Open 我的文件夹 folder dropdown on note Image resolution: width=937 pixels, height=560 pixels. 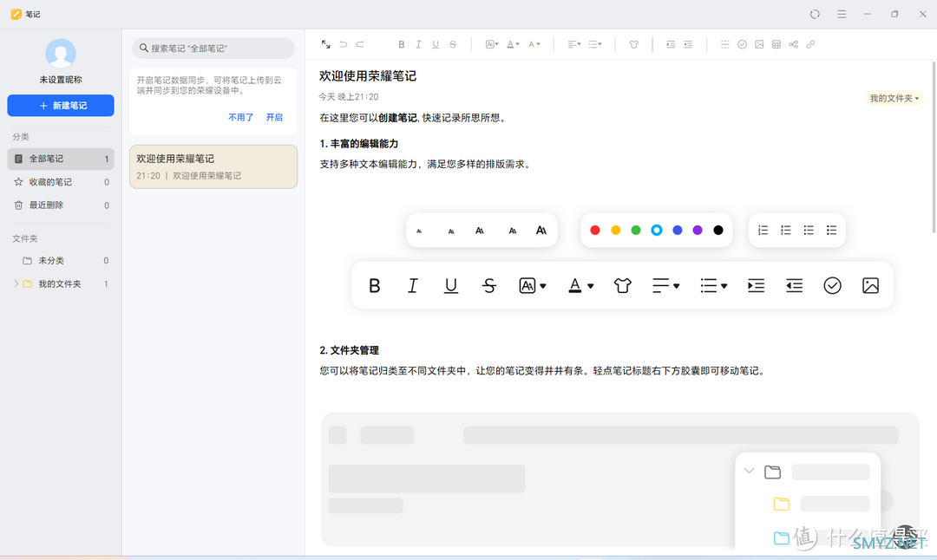[894, 98]
